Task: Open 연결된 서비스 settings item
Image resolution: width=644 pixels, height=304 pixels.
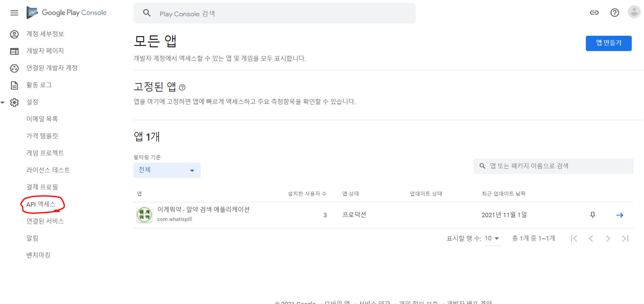Action: [45, 221]
